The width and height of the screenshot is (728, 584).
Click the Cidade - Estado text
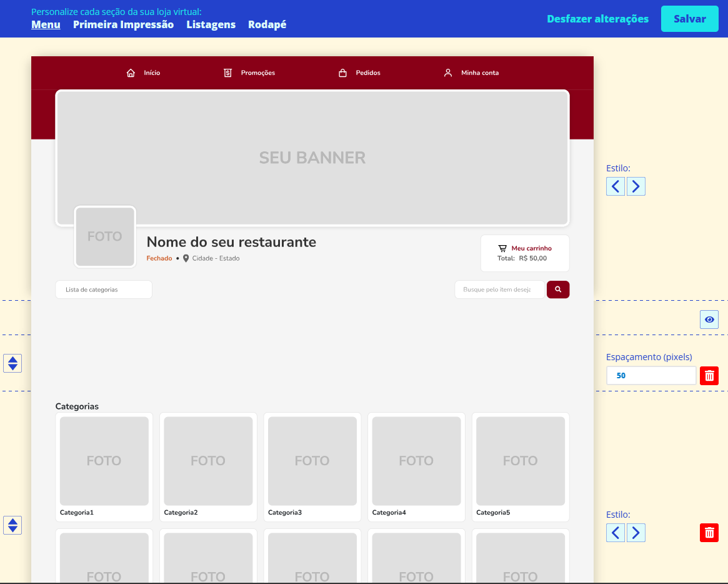216,258
